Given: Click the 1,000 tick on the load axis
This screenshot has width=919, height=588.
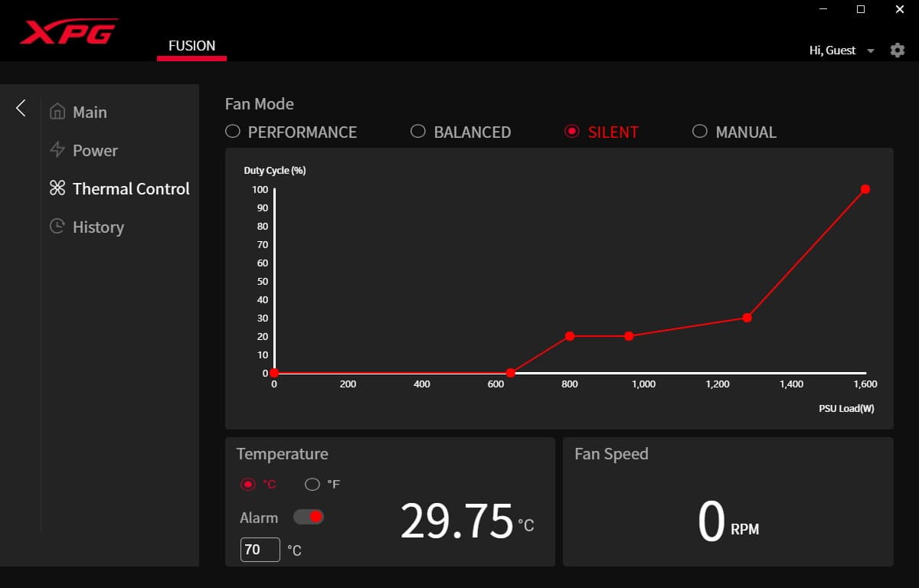Looking at the screenshot, I should click(x=643, y=384).
